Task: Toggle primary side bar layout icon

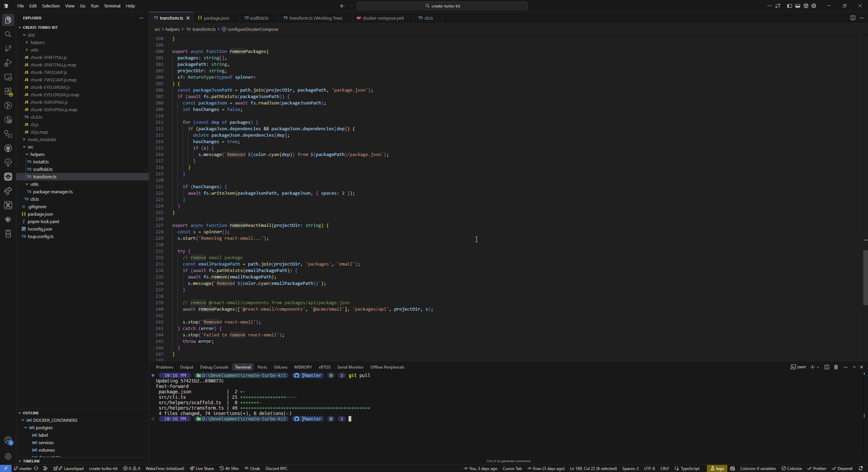Action: [x=789, y=6]
